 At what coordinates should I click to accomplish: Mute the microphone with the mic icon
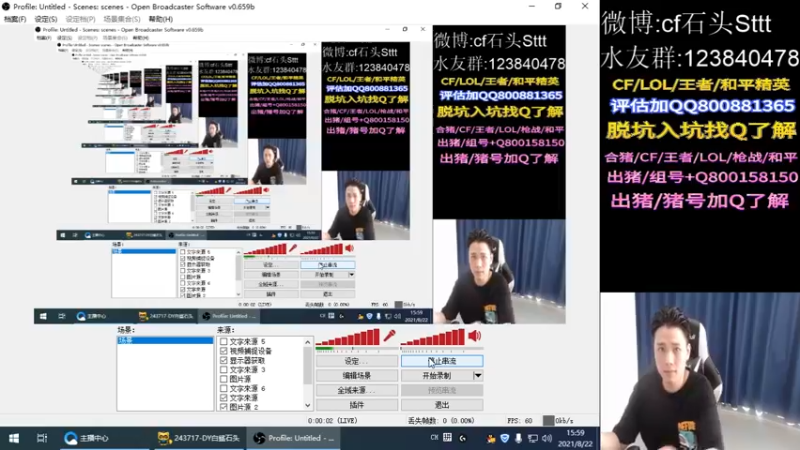(389, 336)
